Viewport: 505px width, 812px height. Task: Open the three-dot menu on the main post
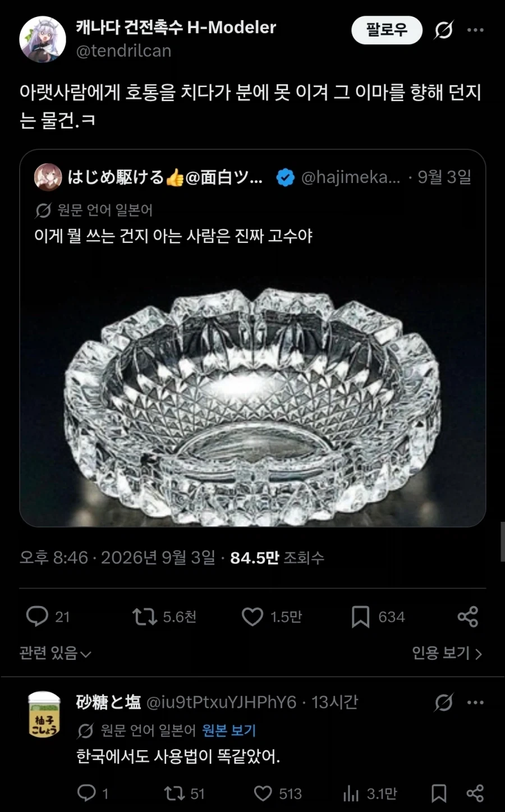pyautogui.click(x=475, y=30)
